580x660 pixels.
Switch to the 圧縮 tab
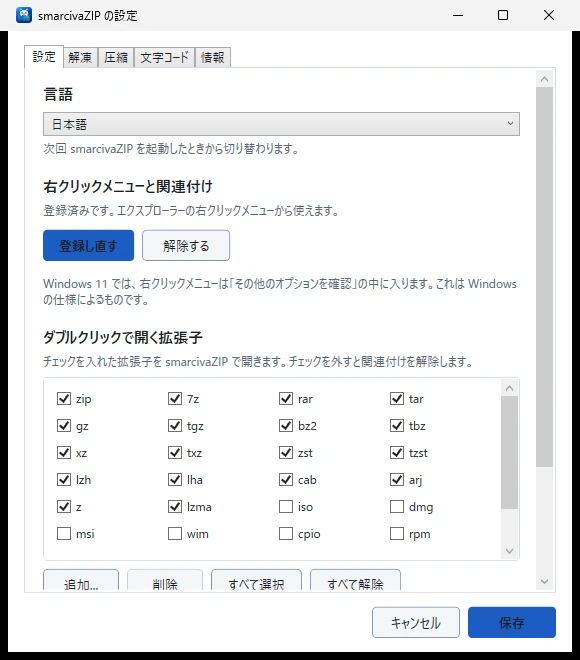point(116,57)
